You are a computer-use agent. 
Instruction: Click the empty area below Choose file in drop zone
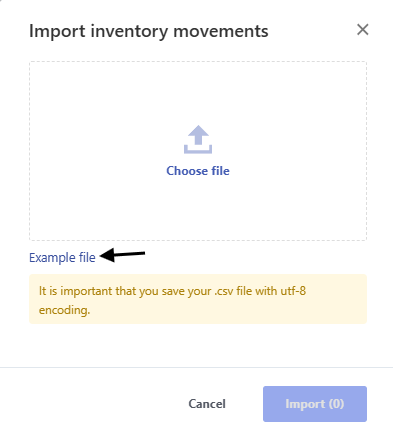pos(198,208)
